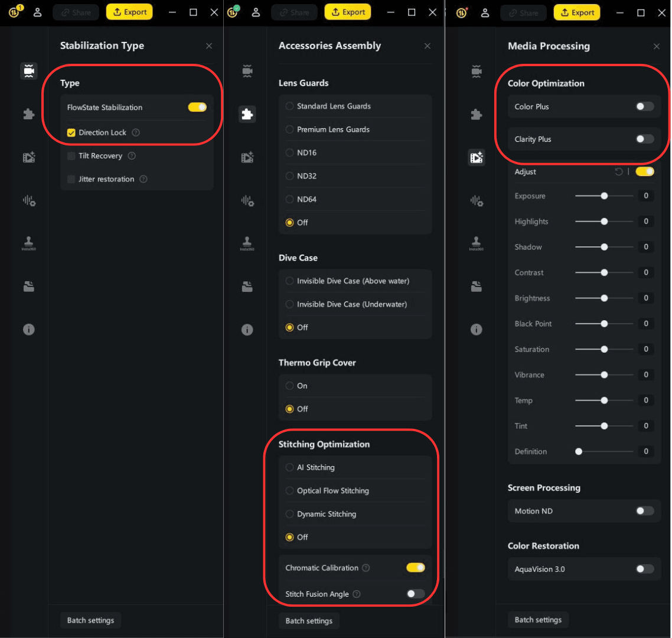Click the help icon beside Direction Lock
Viewport: 672px width, 638px height.
click(136, 133)
